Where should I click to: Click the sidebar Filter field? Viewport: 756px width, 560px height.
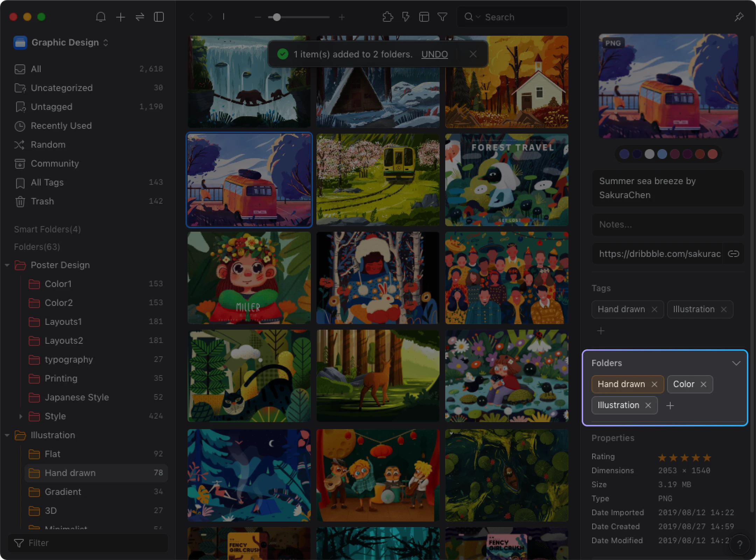point(88,543)
